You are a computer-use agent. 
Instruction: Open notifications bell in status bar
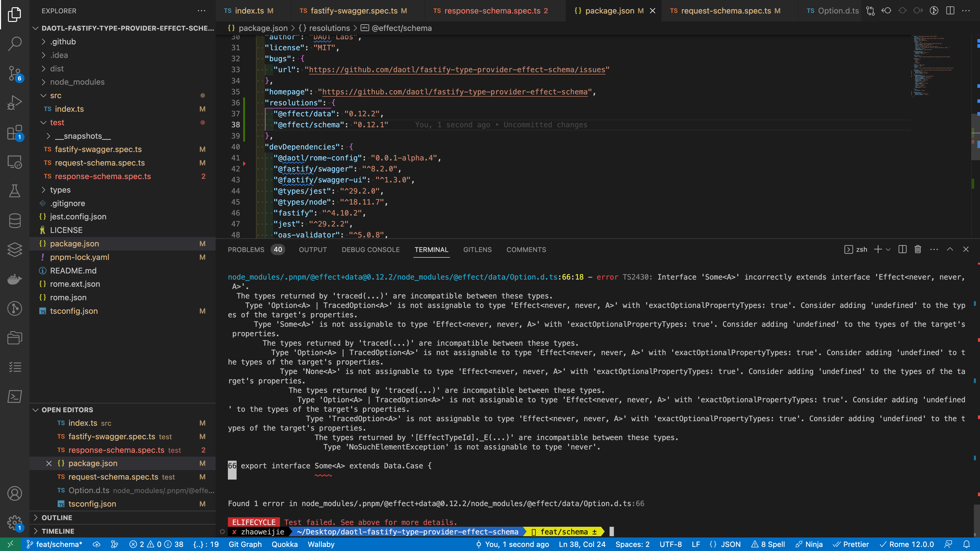tap(966, 544)
